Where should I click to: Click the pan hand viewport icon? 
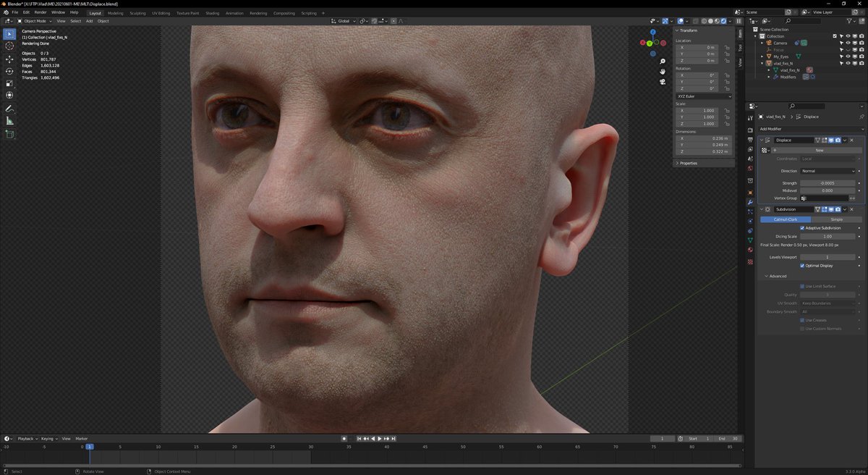click(663, 72)
